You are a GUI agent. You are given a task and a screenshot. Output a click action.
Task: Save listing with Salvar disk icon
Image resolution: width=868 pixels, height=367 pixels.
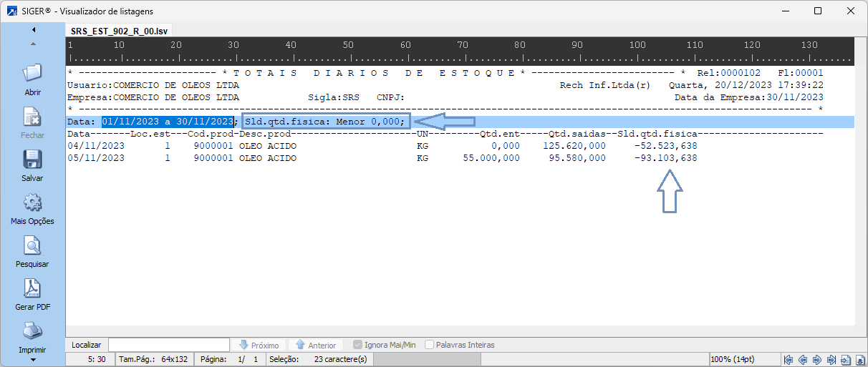click(x=33, y=160)
